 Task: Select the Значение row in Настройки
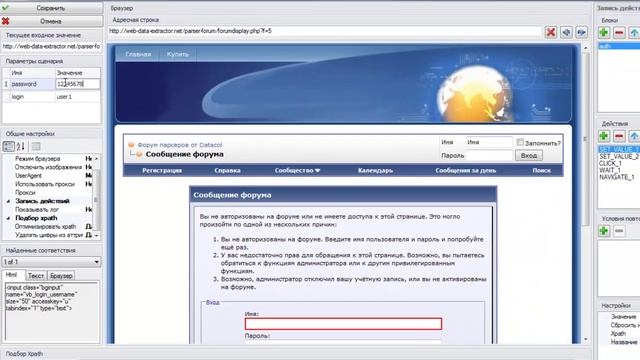pyautogui.click(x=619, y=317)
